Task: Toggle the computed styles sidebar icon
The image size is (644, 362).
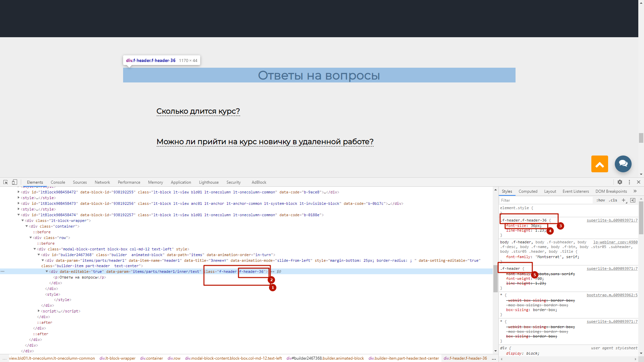Action: (x=633, y=200)
